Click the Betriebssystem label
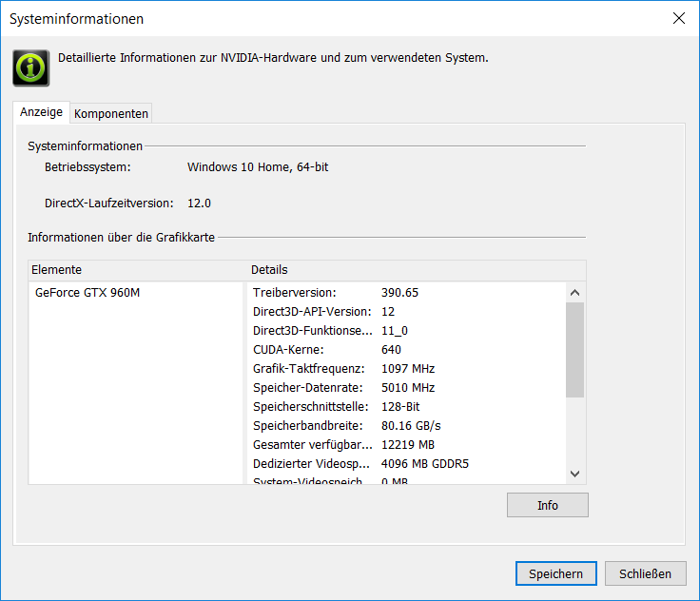Image resolution: width=700 pixels, height=601 pixels. point(87,167)
